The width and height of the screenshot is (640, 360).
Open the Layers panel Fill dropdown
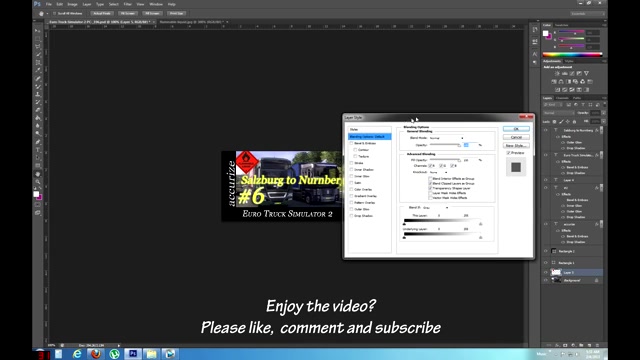[x=604, y=122]
